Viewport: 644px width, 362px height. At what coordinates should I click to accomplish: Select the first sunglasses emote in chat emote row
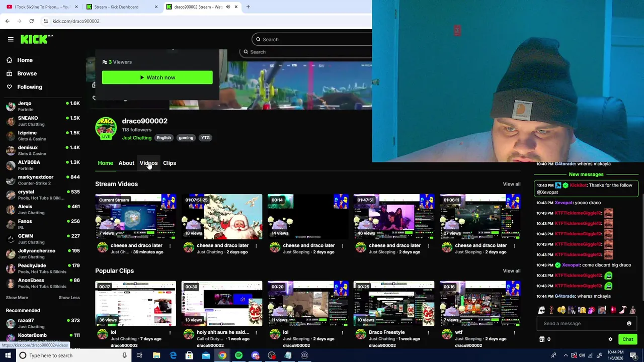pos(541,310)
